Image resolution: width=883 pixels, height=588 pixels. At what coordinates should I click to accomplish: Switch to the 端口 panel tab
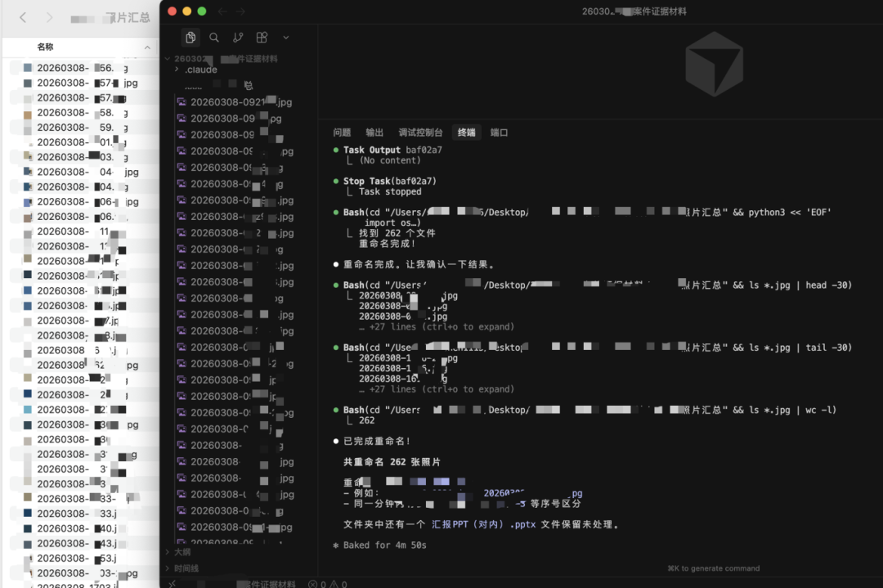(x=499, y=132)
